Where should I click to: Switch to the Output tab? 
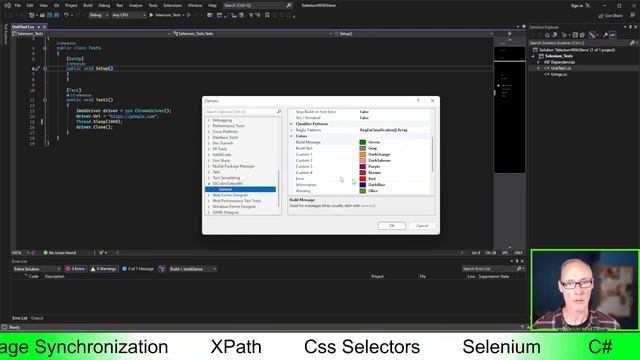point(37,318)
